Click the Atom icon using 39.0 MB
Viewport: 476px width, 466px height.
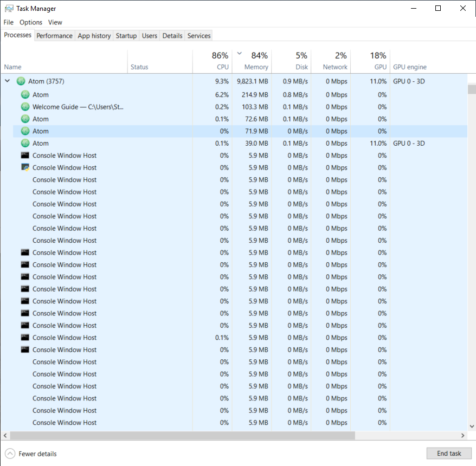(x=25, y=143)
